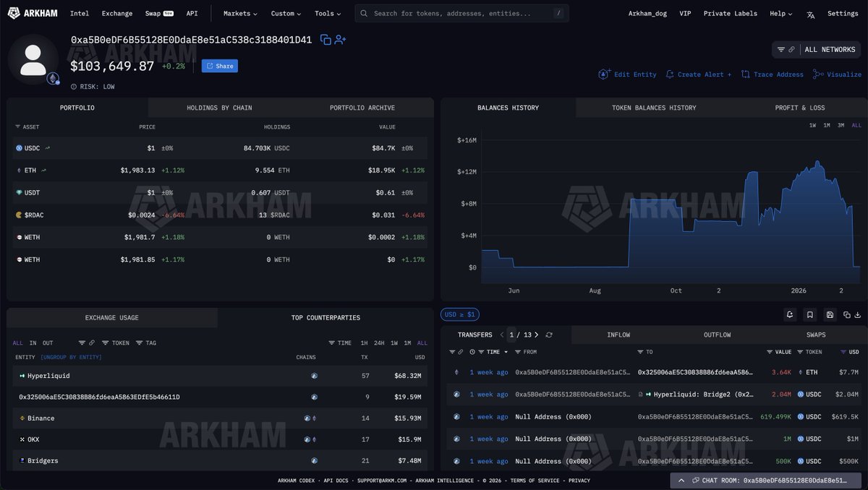The height and width of the screenshot is (490, 868).
Task: Expand the Help dropdown
Action: click(781, 14)
